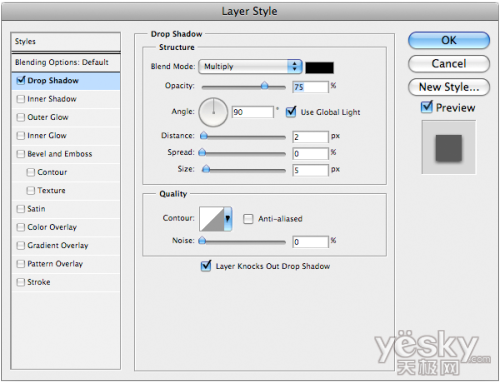500x383 pixels.
Task: Open the New Style dialog
Action: click(449, 87)
